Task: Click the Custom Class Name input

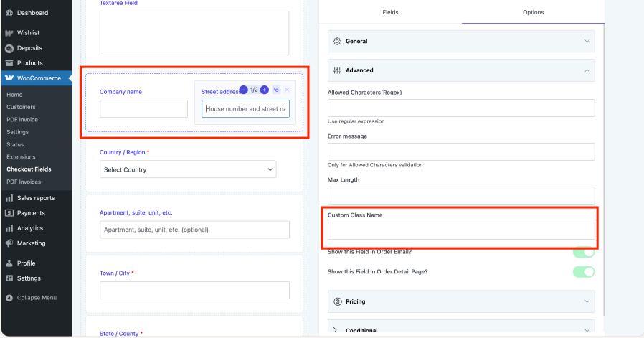Action: pos(461,230)
